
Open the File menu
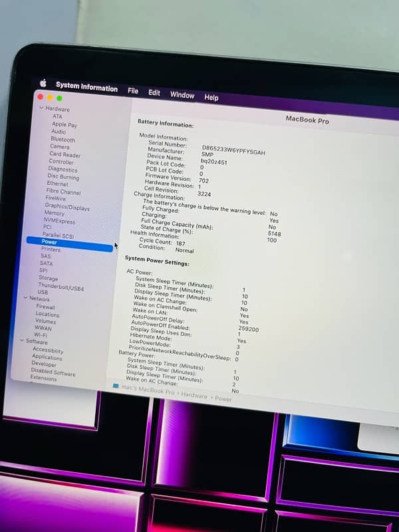(x=133, y=90)
